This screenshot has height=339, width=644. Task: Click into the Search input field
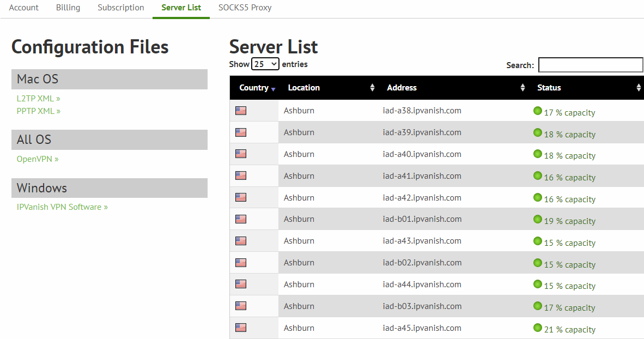coord(591,65)
